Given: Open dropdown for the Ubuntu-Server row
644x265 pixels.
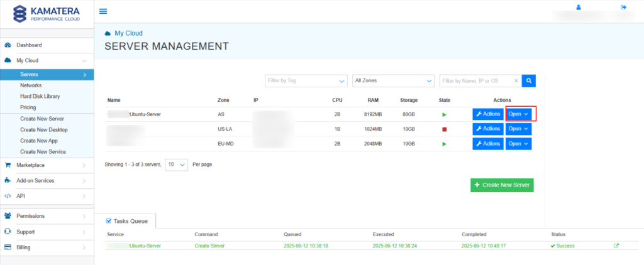Looking at the screenshot, I should (x=519, y=114).
